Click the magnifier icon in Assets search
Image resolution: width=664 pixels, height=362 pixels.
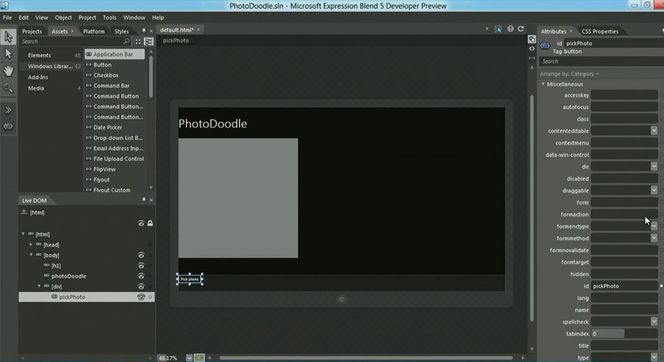(126, 41)
